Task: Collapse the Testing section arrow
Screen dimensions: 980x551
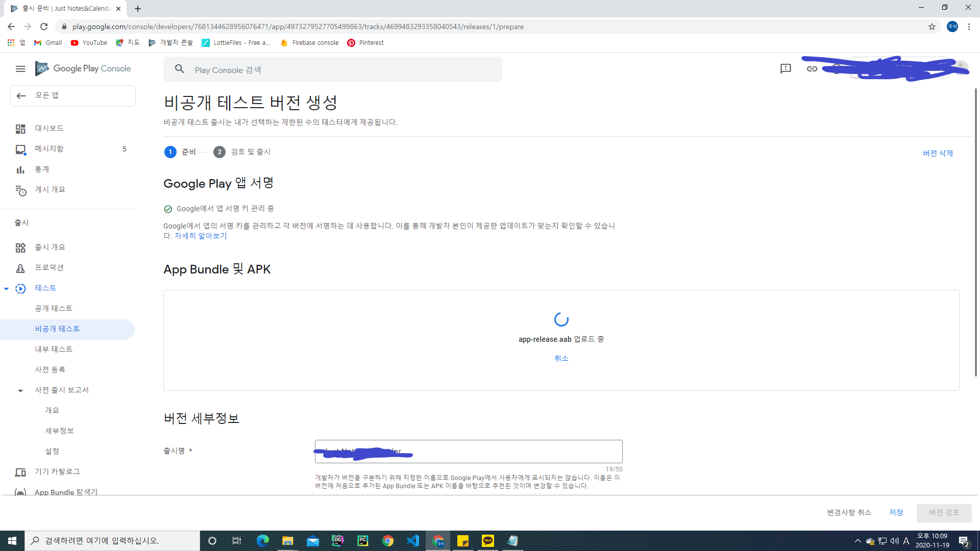Action: (6, 289)
